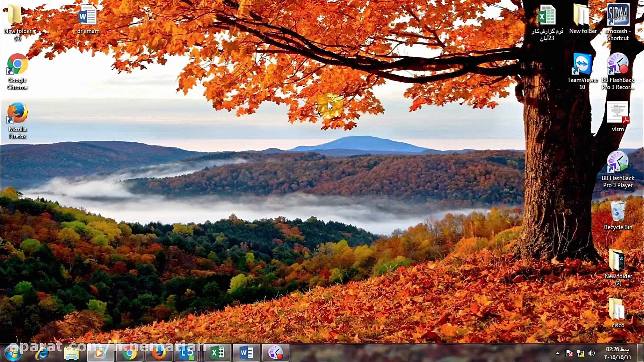The width and height of the screenshot is (644, 362).
Task: Open the volume speaker control in tray
Action: click(592, 353)
